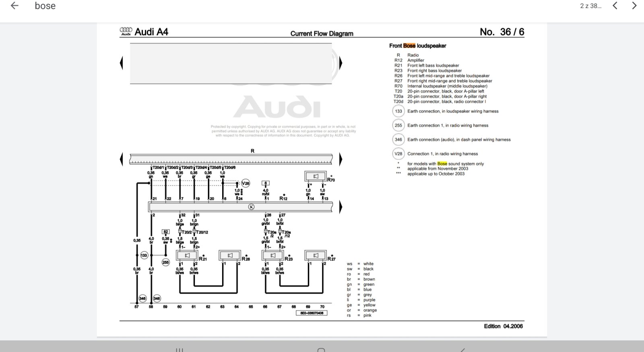Tap 'R27 Front right mid-range and treble loudspeaker'

(443, 81)
